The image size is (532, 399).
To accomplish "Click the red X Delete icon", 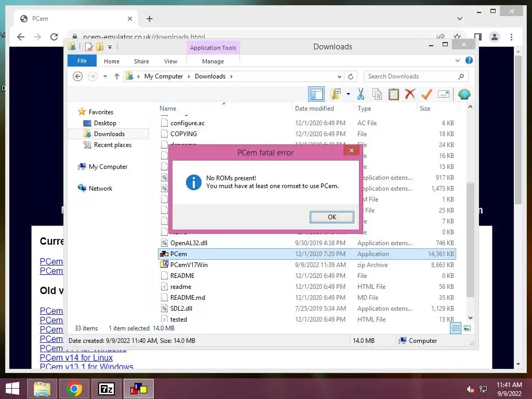I will tap(410, 94).
